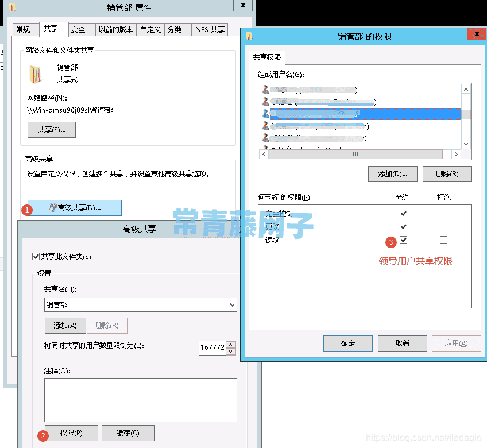This screenshot has height=448, width=487.
Task: Toggle deny 读取 checkbox
Action: [x=443, y=240]
